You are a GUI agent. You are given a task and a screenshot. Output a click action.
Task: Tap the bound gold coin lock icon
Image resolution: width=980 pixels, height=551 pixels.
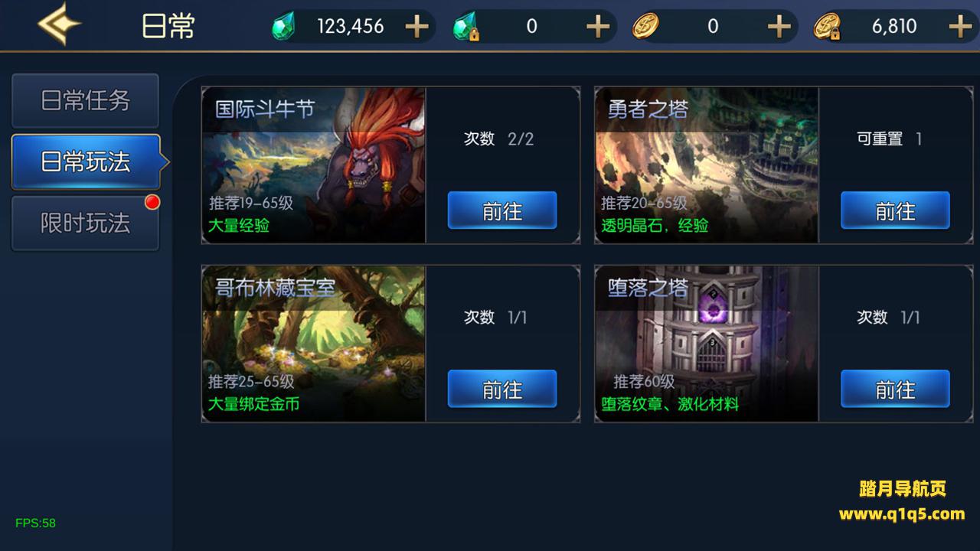tap(828, 28)
